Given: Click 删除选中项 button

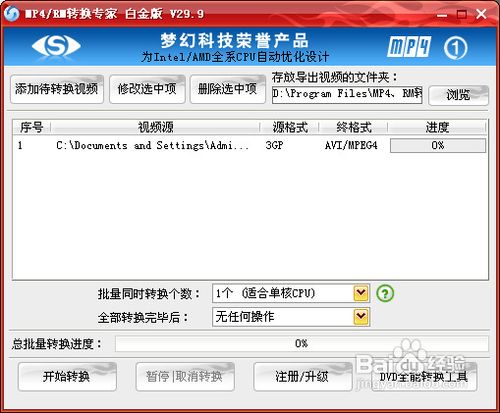Looking at the screenshot, I should click(227, 89).
